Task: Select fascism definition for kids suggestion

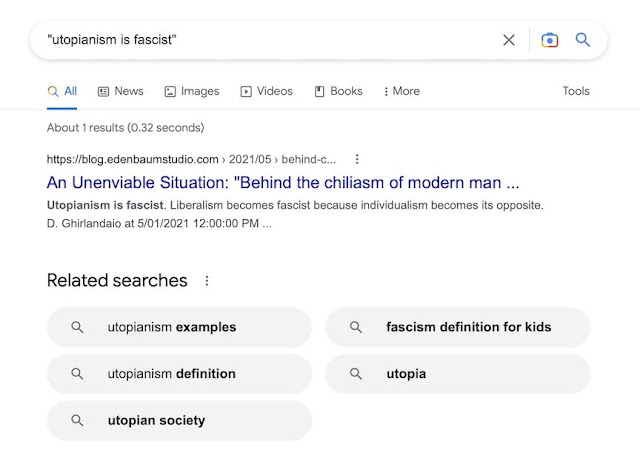Action: pyautogui.click(x=468, y=327)
